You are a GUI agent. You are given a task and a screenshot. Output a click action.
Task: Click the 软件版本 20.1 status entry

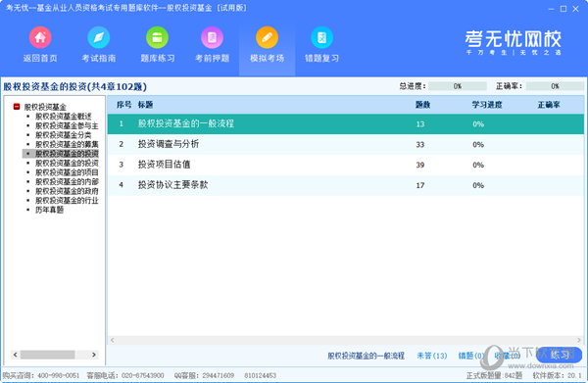click(x=557, y=375)
